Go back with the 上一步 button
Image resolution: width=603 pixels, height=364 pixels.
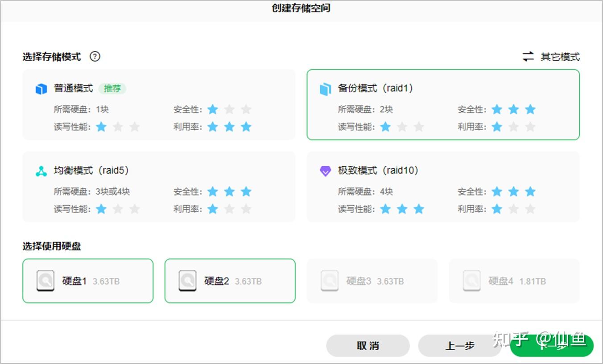[459, 346]
